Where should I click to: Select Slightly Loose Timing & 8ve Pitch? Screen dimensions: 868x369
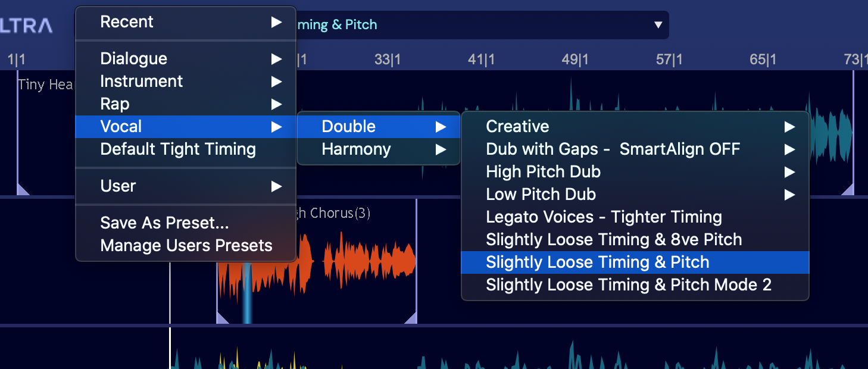point(614,239)
